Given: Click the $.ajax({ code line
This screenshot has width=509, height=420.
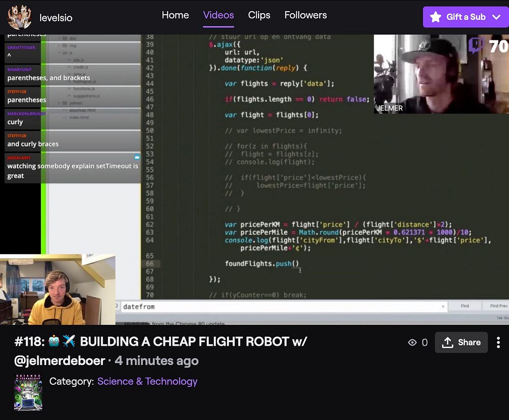Looking at the screenshot, I should tap(224, 44).
